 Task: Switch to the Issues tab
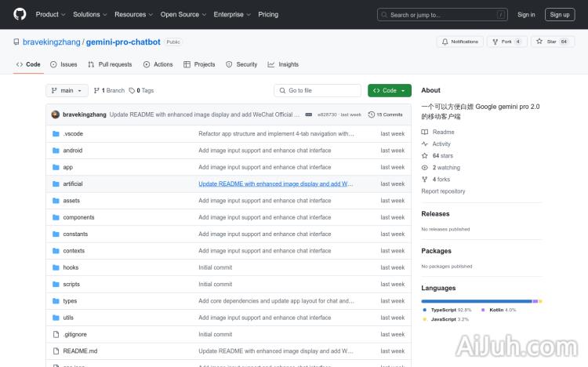pos(64,64)
